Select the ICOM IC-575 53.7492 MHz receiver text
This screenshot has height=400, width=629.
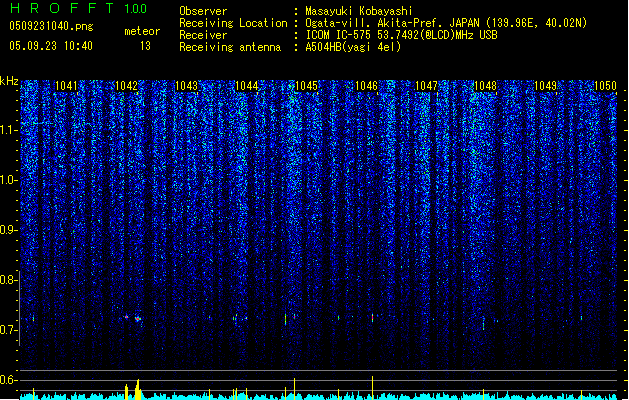401,35
